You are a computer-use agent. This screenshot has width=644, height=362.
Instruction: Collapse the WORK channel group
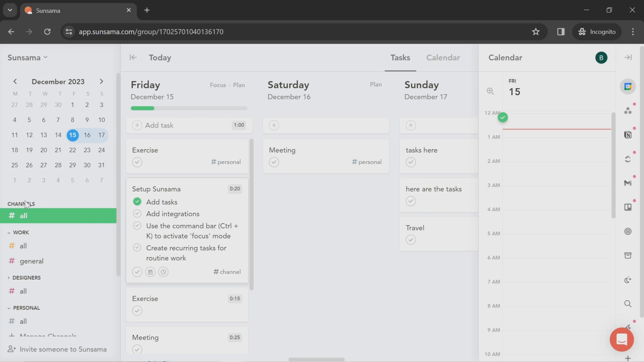tap(9, 233)
